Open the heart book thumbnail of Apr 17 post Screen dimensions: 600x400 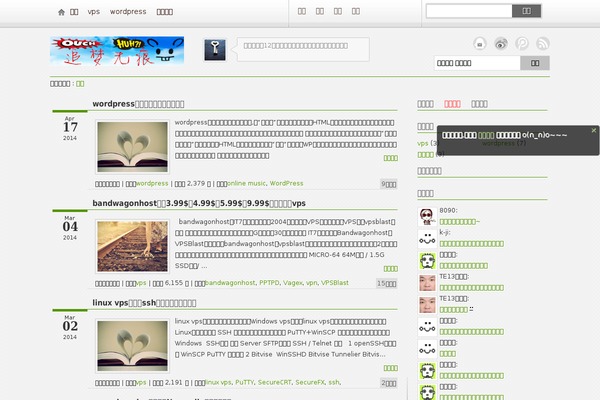click(132, 147)
